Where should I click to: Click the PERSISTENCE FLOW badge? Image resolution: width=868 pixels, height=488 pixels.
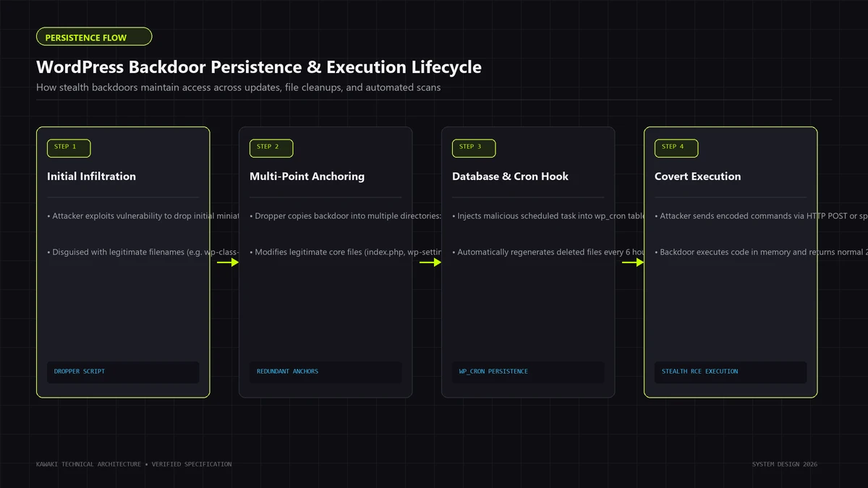click(94, 37)
